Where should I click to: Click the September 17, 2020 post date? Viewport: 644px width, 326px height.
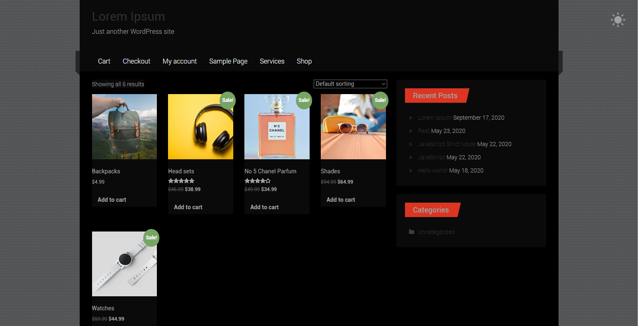pyautogui.click(x=479, y=118)
